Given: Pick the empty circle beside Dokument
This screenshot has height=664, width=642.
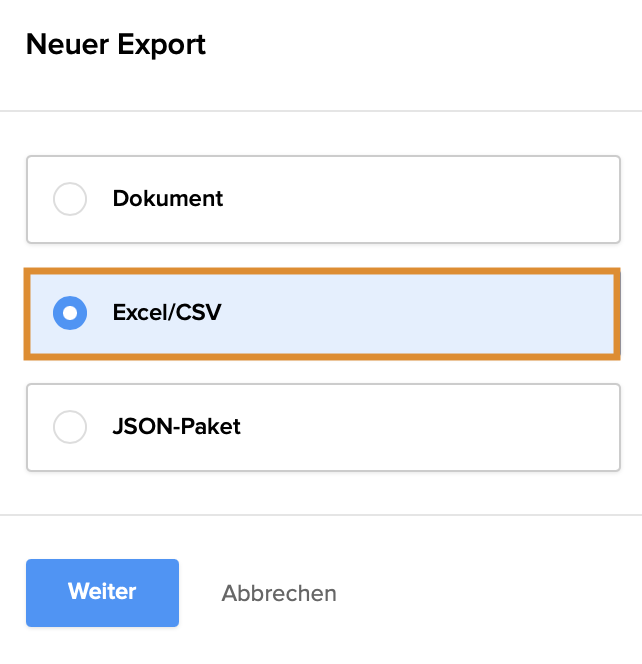Looking at the screenshot, I should tap(70, 199).
